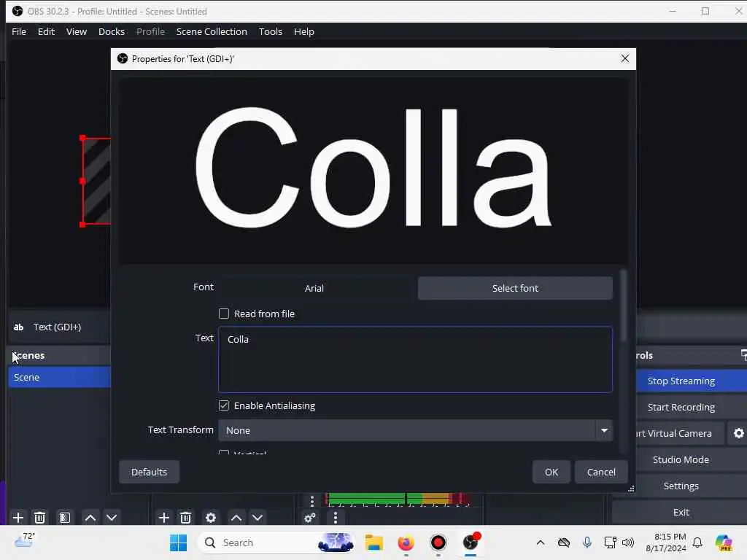Open audio track options dots above mixer gears
Image resolution: width=747 pixels, height=560 pixels.
[312, 500]
